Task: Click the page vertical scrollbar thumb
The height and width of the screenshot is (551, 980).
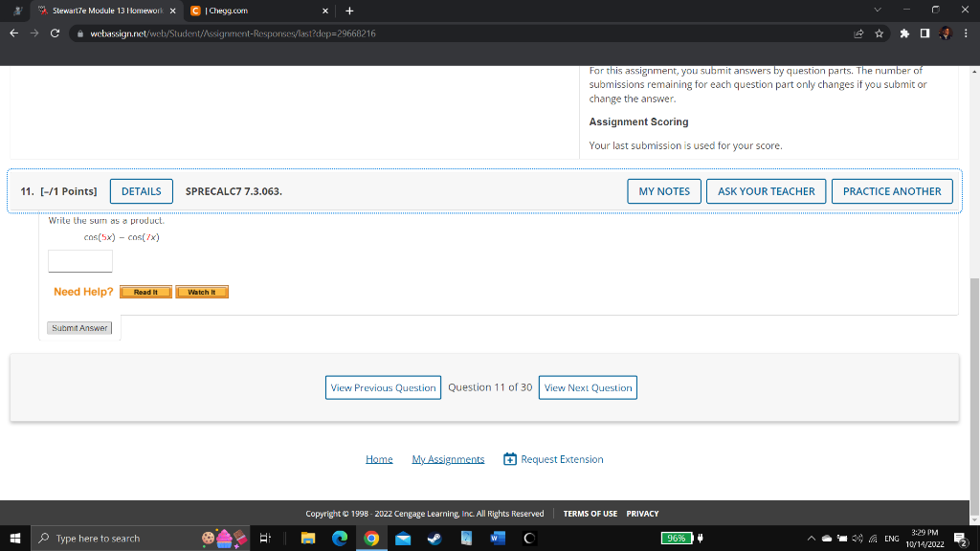Action: (x=974, y=396)
